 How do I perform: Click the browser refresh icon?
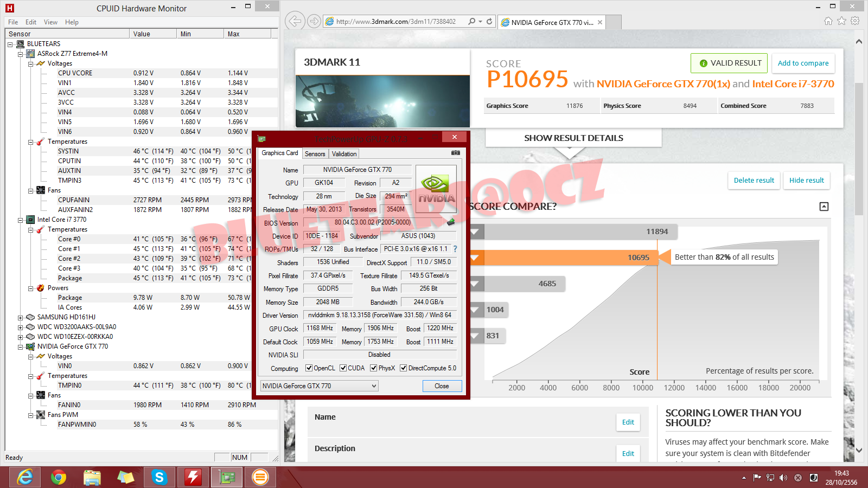[x=489, y=22]
